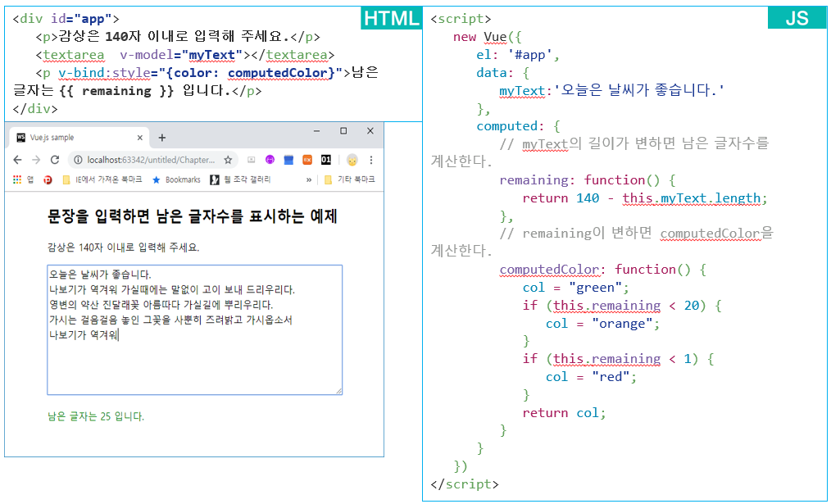Go back using the browser back arrow
Viewport: 831px width, 504px height.
pos(17,160)
